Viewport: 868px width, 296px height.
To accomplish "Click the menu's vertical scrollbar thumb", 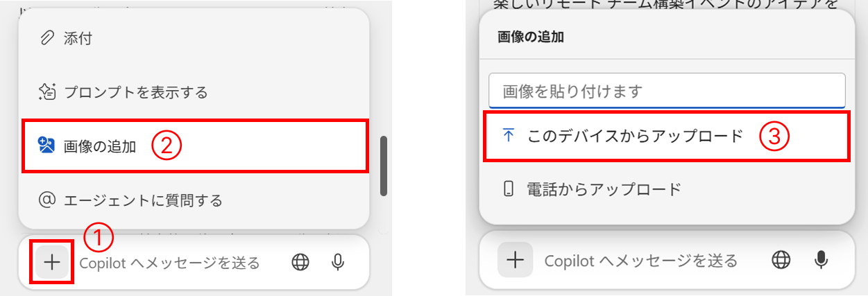I will pyautogui.click(x=384, y=166).
